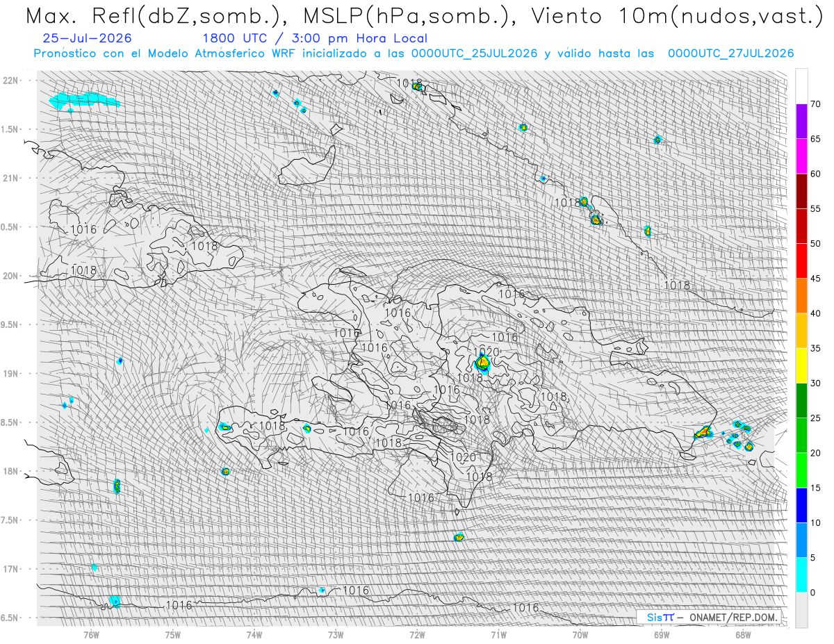
Task: Click the '22N' latitude label
Action: [12, 81]
